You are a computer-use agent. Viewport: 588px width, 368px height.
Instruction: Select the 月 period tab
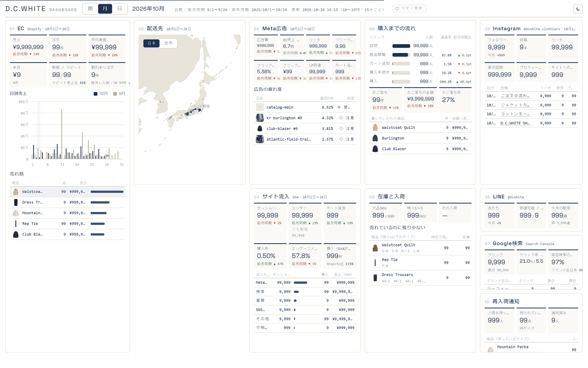[105, 9]
